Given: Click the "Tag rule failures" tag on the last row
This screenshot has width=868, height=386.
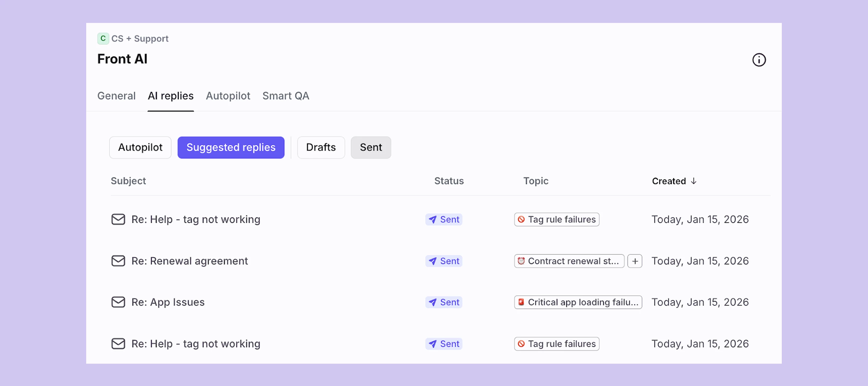Looking at the screenshot, I should point(556,343).
